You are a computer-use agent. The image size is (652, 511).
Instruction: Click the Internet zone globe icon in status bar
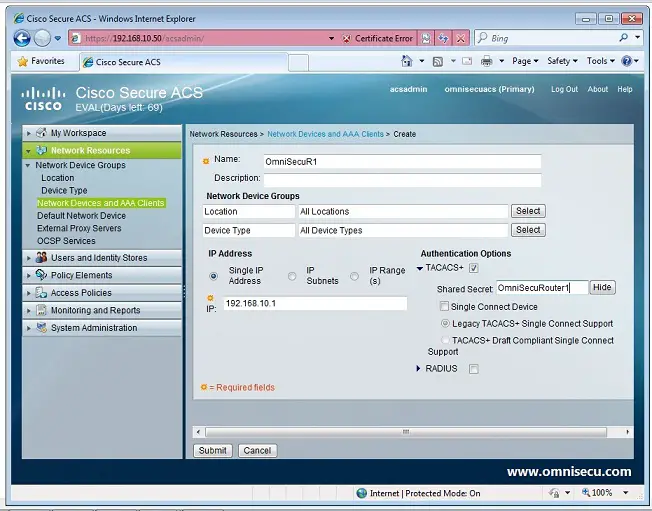point(362,493)
